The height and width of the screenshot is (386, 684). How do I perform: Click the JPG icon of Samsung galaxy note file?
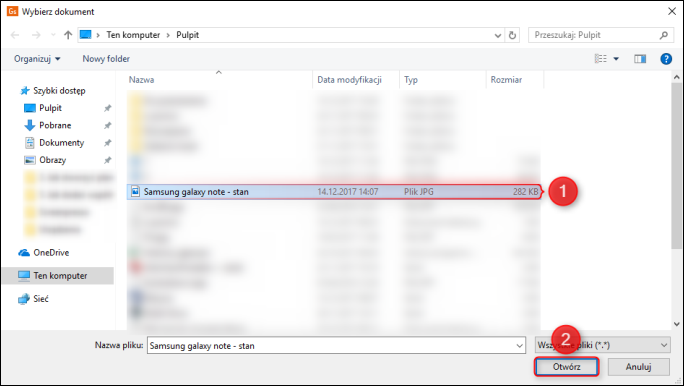point(136,191)
